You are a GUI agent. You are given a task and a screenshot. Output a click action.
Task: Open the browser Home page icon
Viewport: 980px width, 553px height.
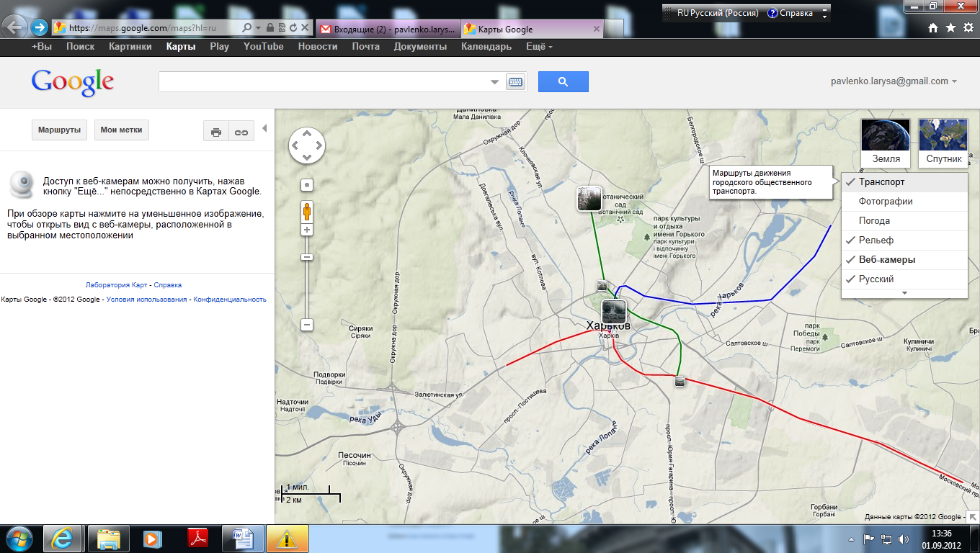pos(933,28)
